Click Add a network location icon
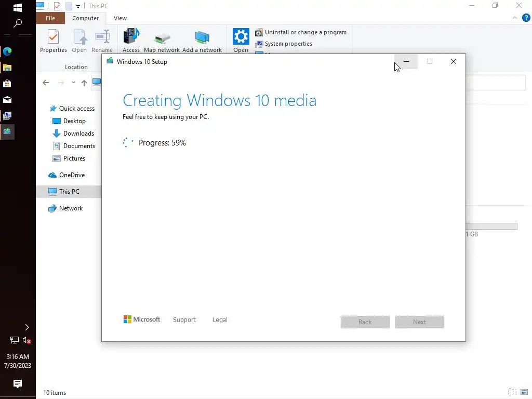This screenshot has height=399, width=532. (x=202, y=41)
